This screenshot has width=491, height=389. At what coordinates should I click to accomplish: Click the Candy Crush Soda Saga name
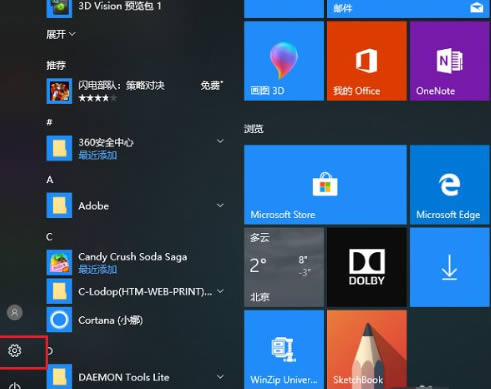point(133,257)
